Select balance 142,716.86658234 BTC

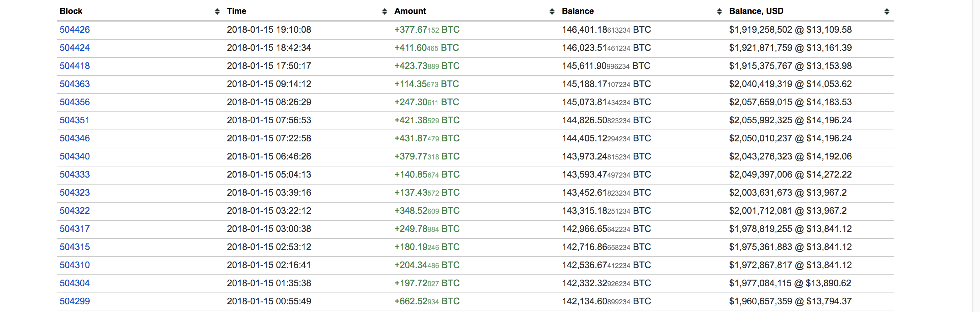(x=606, y=247)
